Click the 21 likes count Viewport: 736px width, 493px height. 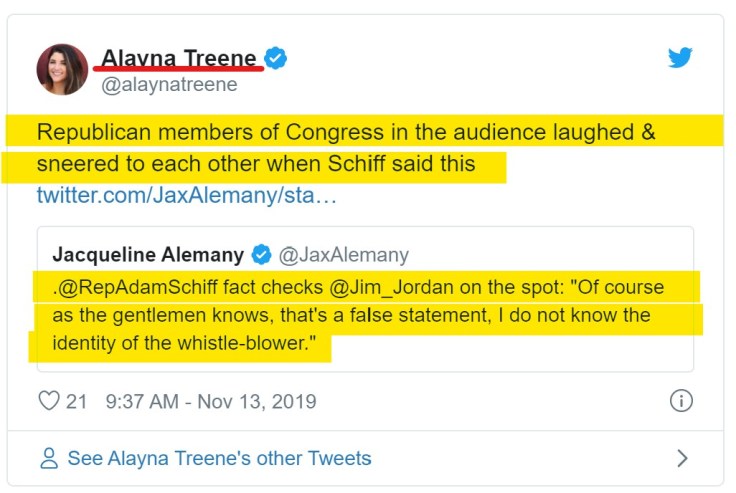point(77,401)
